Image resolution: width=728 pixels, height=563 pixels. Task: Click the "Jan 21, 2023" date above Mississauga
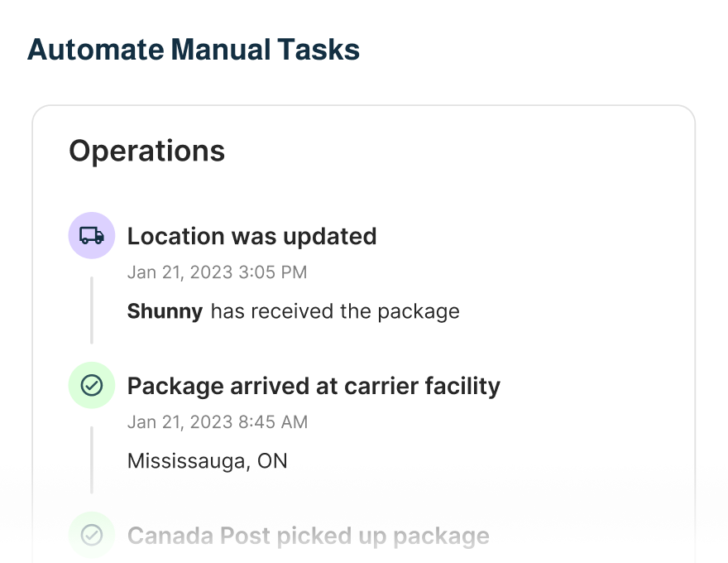click(x=180, y=421)
